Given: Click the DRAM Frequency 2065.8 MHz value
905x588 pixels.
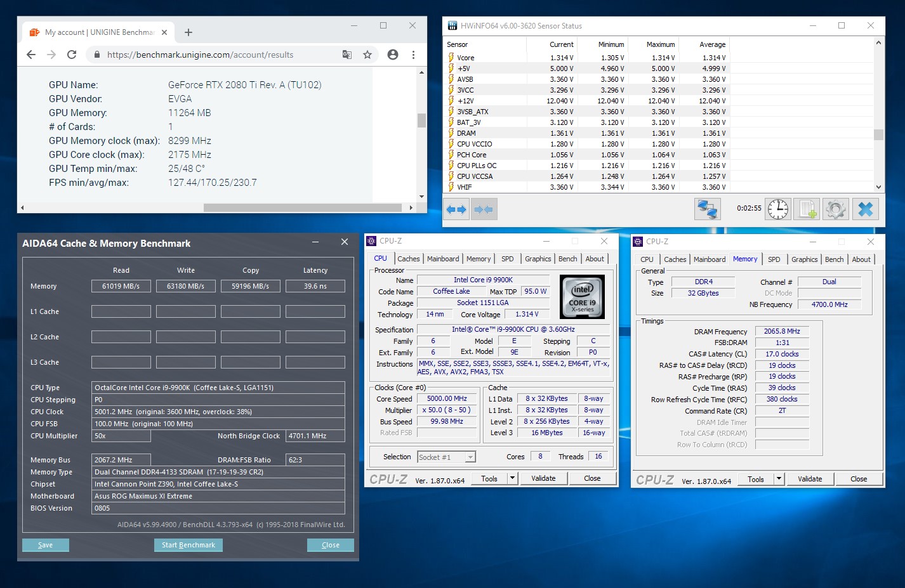Looking at the screenshot, I should tap(782, 331).
